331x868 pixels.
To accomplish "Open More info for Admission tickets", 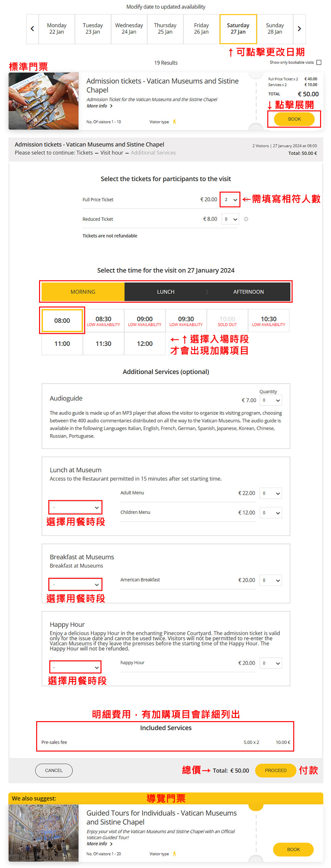I will coord(100,106).
